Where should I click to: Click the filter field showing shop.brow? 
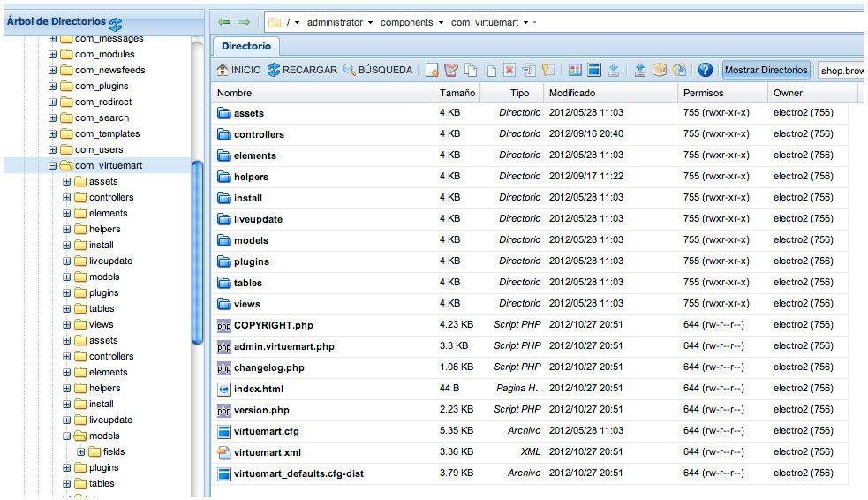tap(841, 71)
